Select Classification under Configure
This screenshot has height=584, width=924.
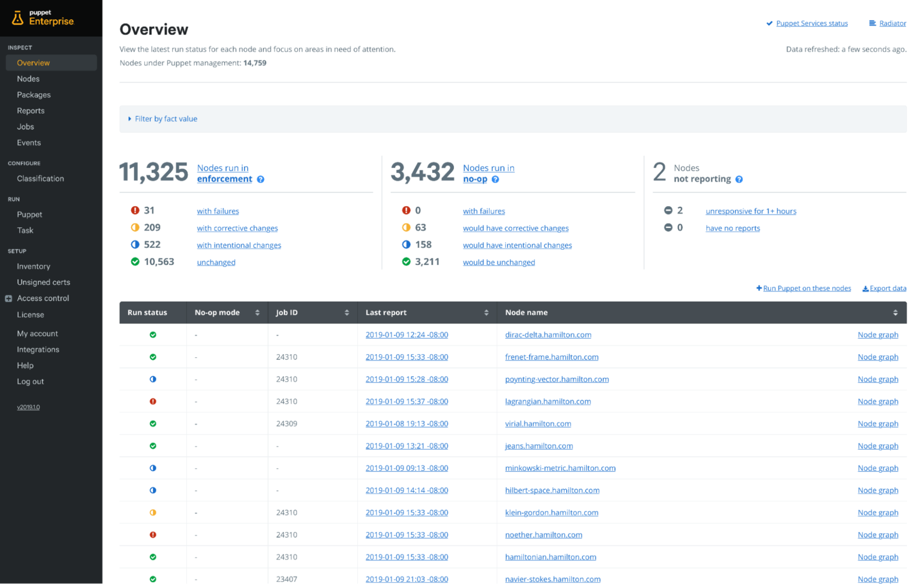40,178
